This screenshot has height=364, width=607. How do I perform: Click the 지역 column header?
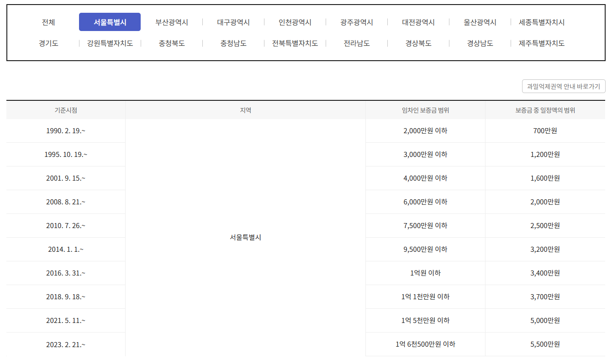pyautogui.click(x=246, y=110)
